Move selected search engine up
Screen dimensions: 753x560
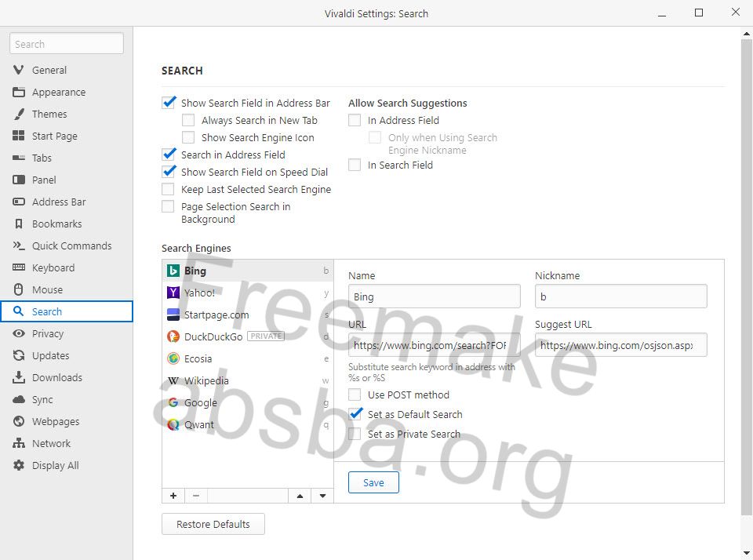click(300, 496)
